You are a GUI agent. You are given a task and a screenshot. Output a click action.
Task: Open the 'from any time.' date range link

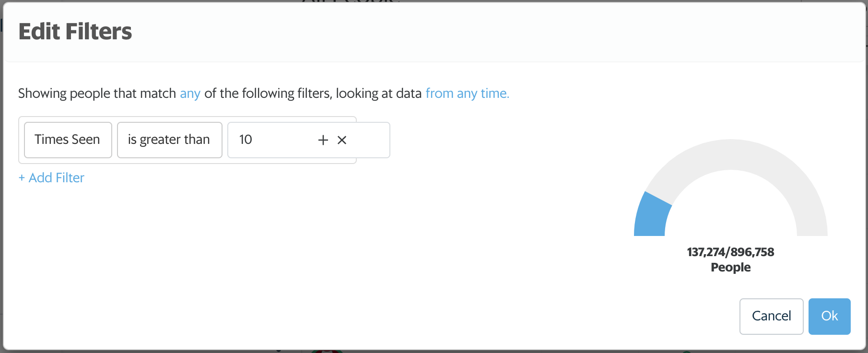pyautogui.click(x=467, y=94)
